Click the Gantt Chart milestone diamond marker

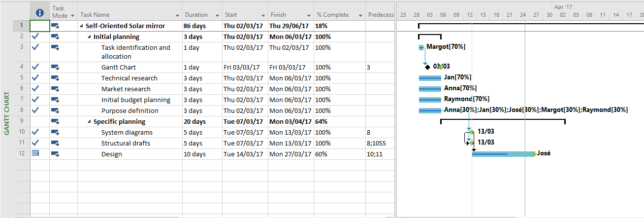click(427, 67)
